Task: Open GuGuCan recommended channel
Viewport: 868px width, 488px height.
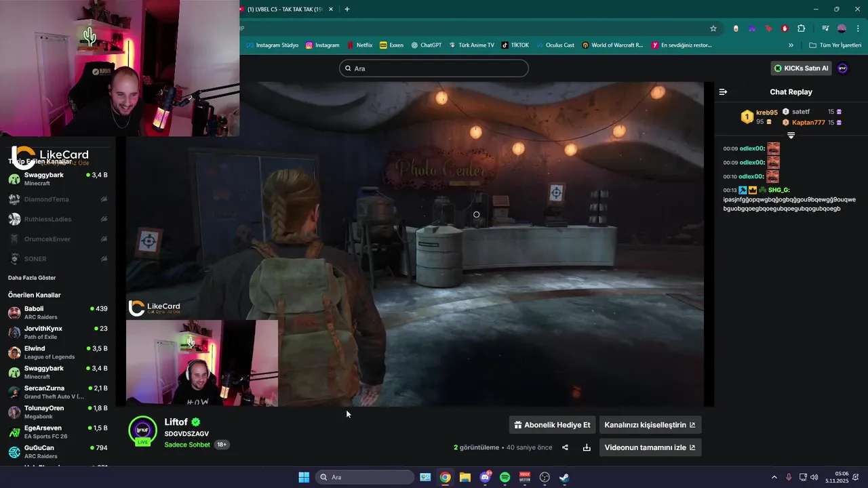Action: point(58,451)
